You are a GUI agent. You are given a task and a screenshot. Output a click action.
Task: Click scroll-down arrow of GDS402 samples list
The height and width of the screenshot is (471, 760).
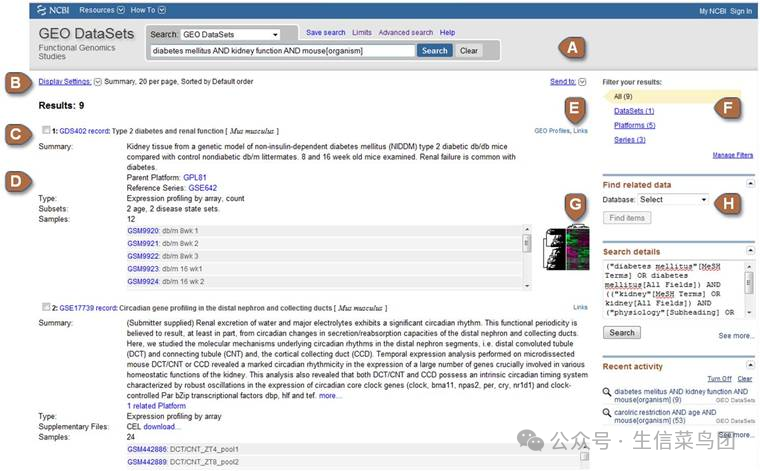[x=527, y=286]
